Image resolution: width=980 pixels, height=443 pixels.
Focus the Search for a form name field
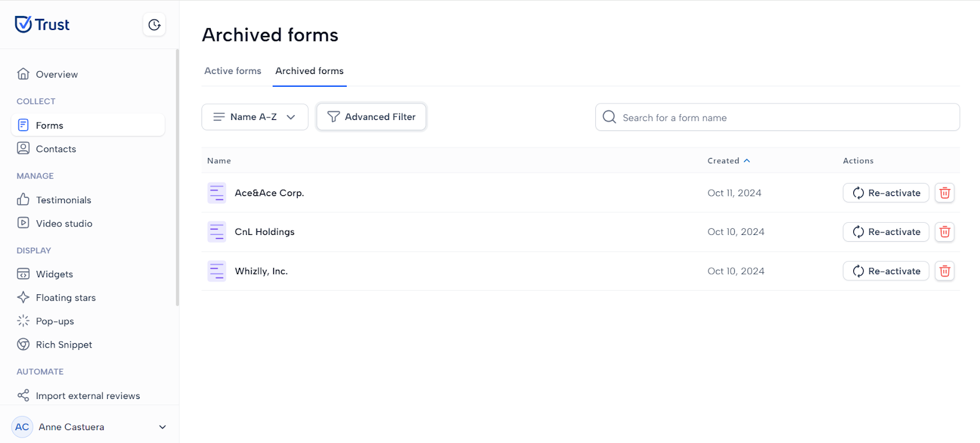[x=777, y=117]
